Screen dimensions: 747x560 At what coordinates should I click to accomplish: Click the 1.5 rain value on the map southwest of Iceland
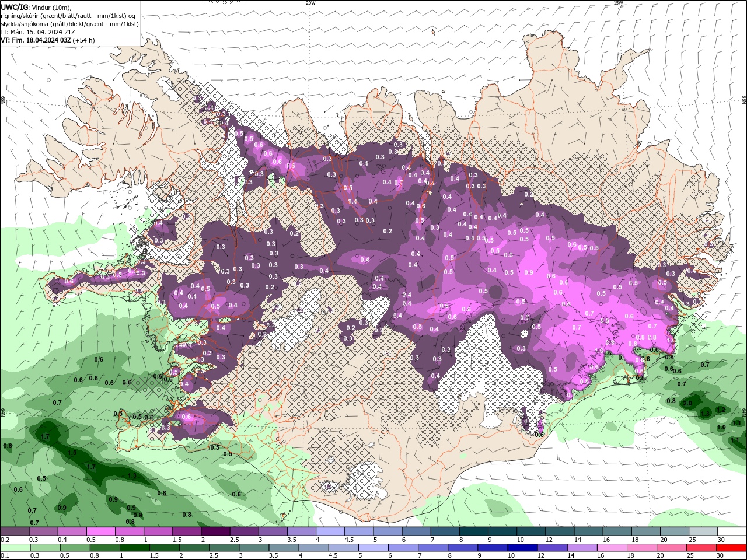click(72, 453)
